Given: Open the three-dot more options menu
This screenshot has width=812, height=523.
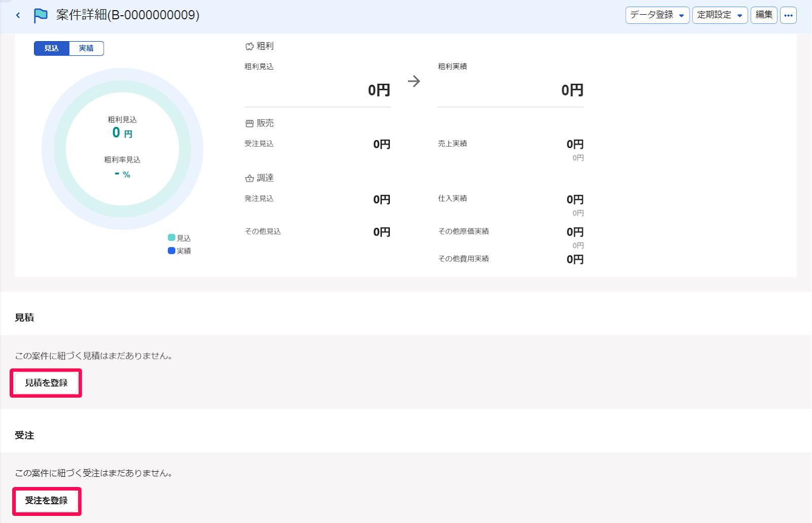Looking at the screenshot, I should 788,15.
